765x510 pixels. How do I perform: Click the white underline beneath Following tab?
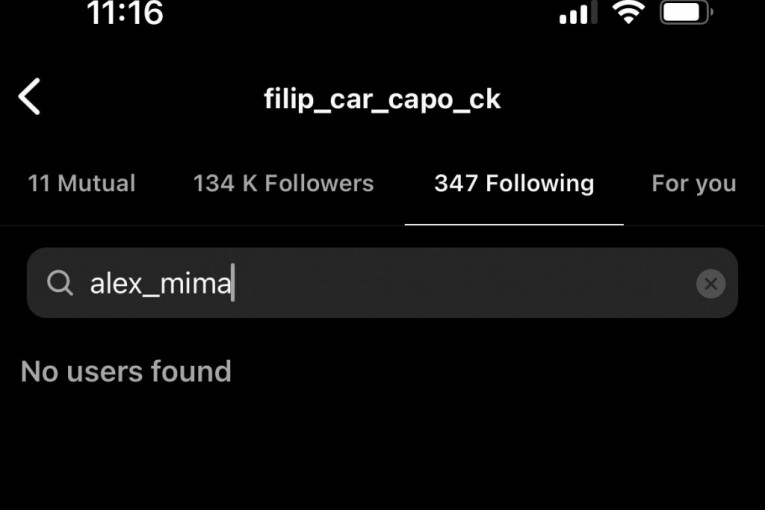[514, 224]
